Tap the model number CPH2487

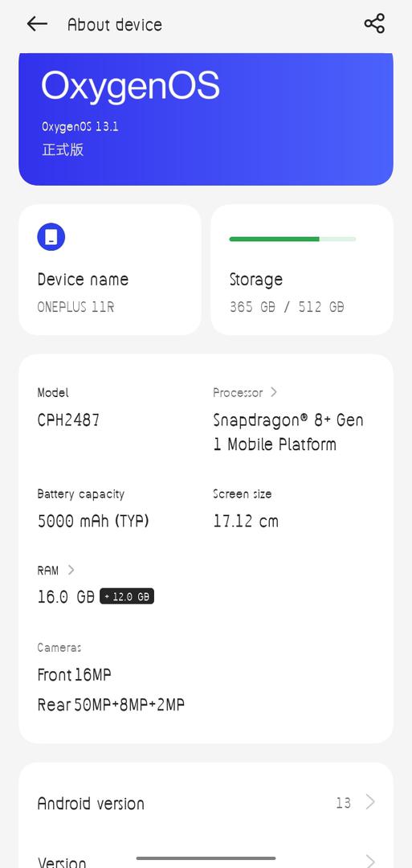click(68, 420)
